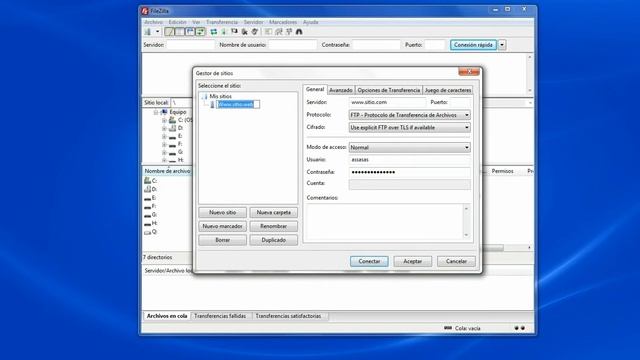Collapse the Equipo node in local tree
640x360 pixels.
(156, 112)
